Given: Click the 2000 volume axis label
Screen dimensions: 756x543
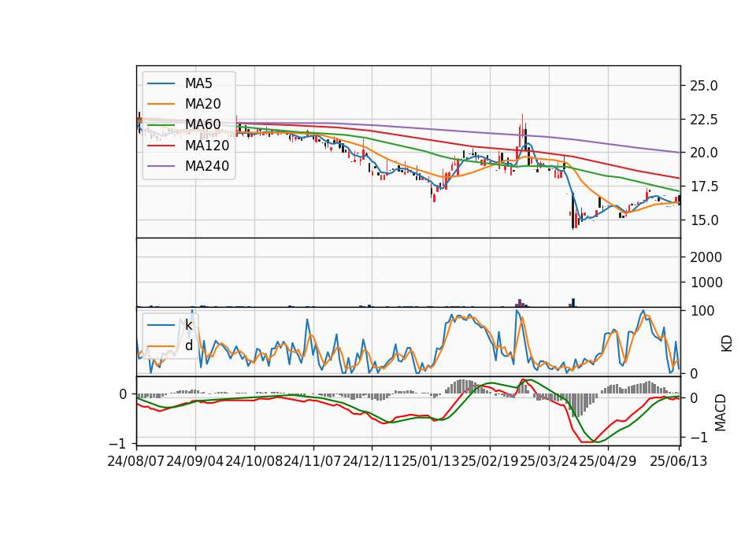Looking at the screenshot, I should tap(706, 257).
